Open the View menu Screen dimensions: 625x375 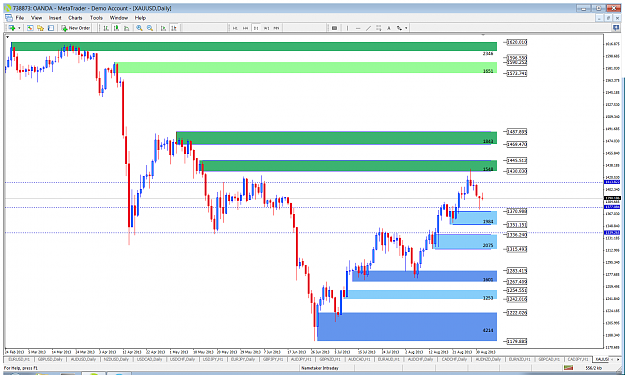[36, 18]
